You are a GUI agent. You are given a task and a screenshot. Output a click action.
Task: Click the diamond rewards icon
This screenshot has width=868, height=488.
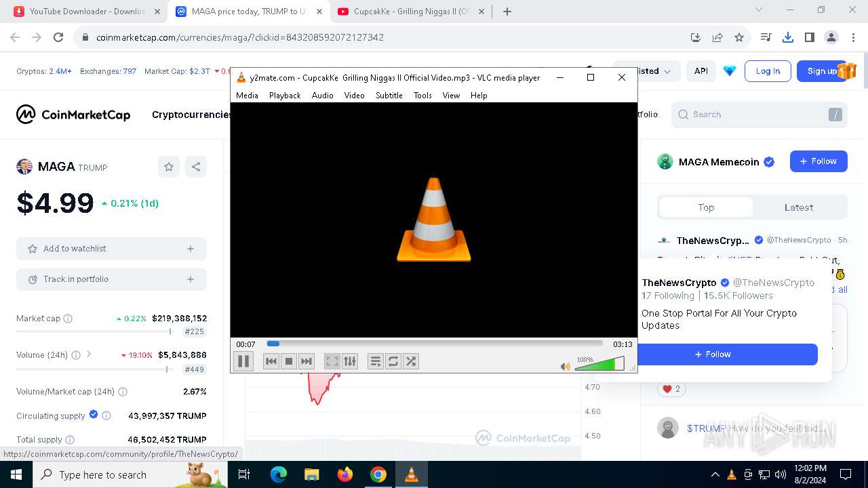730,71
